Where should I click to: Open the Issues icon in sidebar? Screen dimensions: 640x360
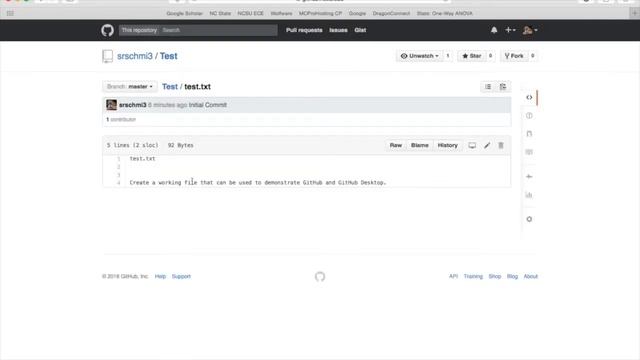(529, 116)
